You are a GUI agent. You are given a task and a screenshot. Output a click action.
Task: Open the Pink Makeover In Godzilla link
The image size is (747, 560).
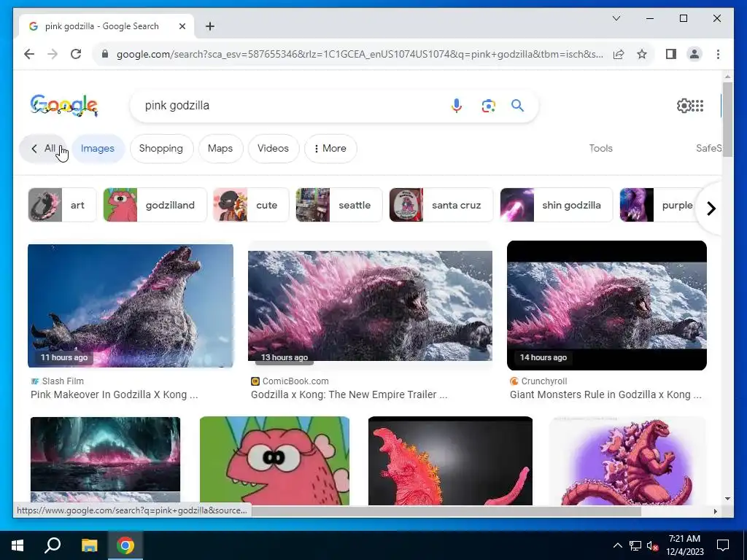click(x=115, y=394)
